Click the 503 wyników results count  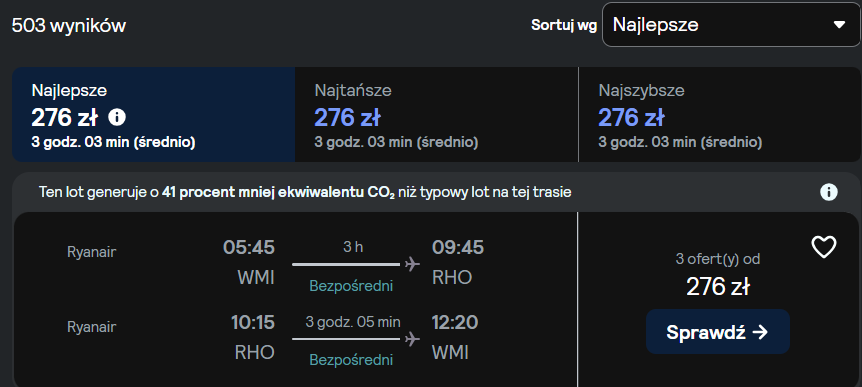(x=69, y=25)
